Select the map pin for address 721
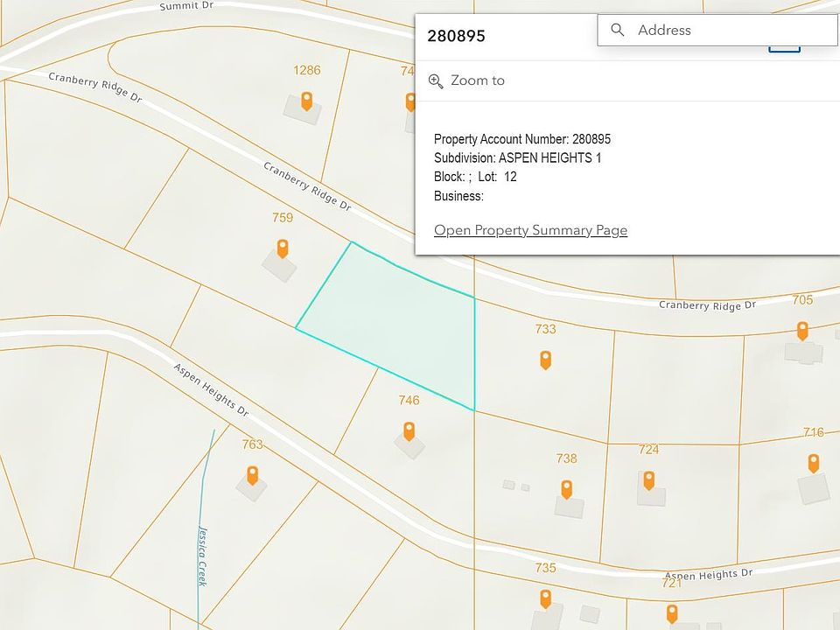Screen dimensions: 840x630 click(x=672, y=613)
